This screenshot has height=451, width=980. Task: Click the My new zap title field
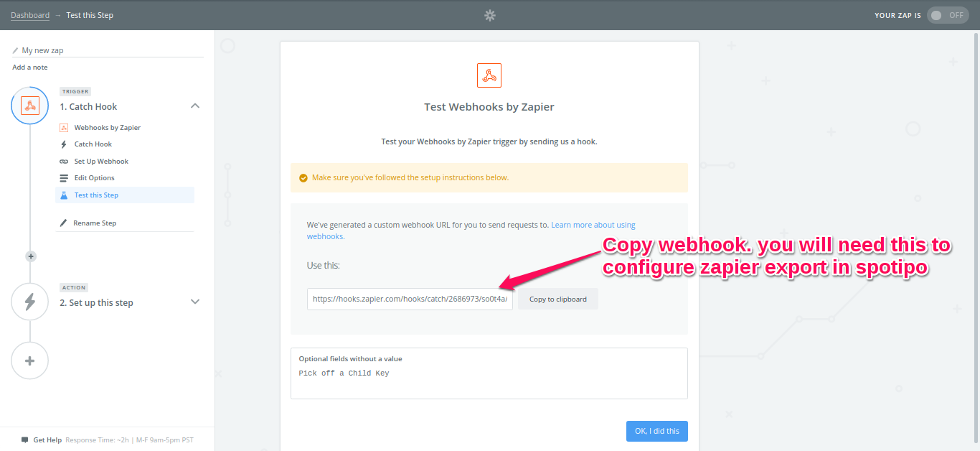108,50
